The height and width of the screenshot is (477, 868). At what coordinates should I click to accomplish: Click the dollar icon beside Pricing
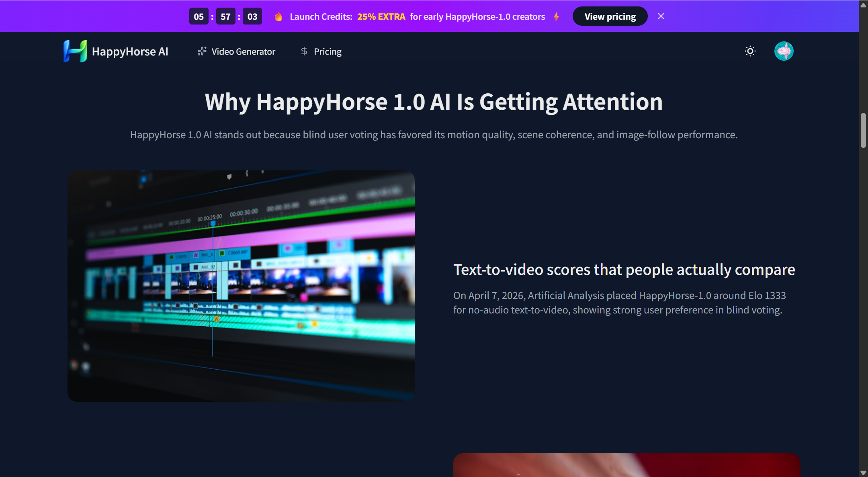point(304,51)
